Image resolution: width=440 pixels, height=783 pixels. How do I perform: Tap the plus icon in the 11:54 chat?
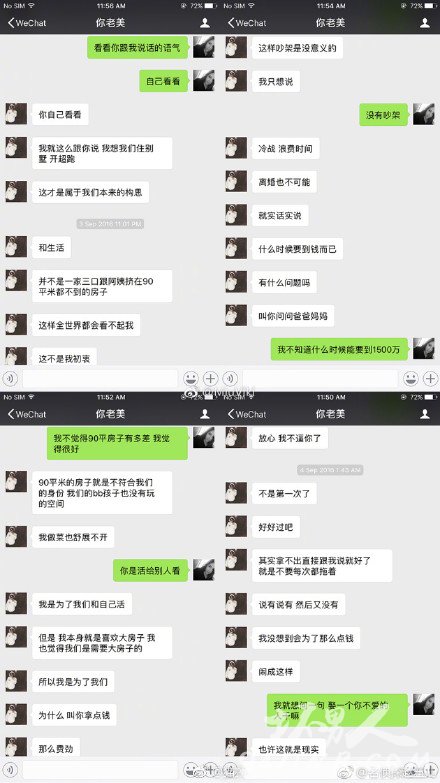[x=431, y=379]
